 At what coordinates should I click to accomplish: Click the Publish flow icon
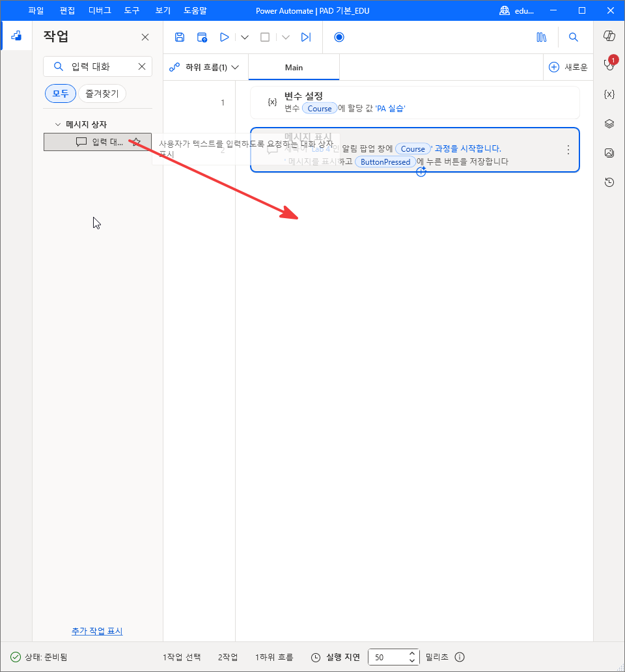202,37
